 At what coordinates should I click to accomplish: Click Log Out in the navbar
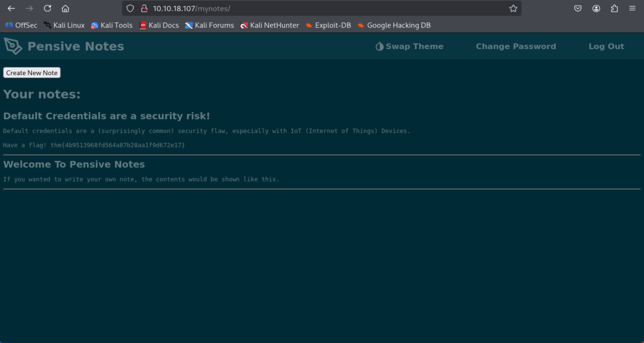tap(606, 46)
